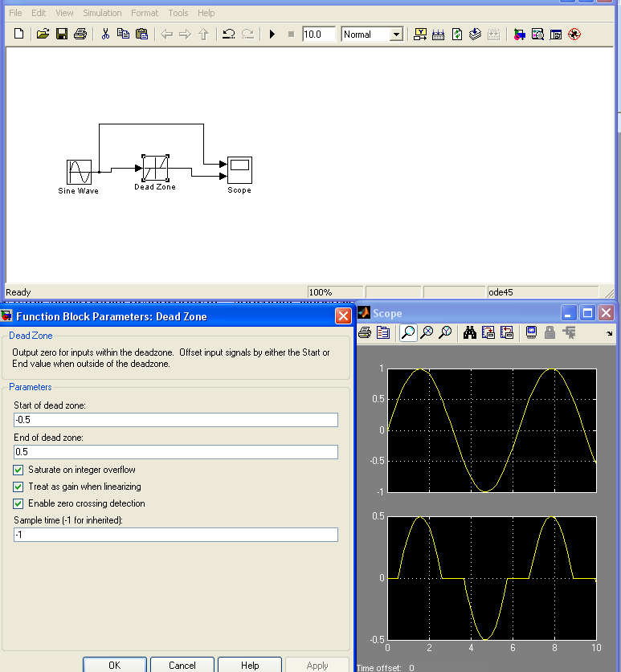Toggle the Model Browser icon

pyautogui.click(x=556, y=34)
